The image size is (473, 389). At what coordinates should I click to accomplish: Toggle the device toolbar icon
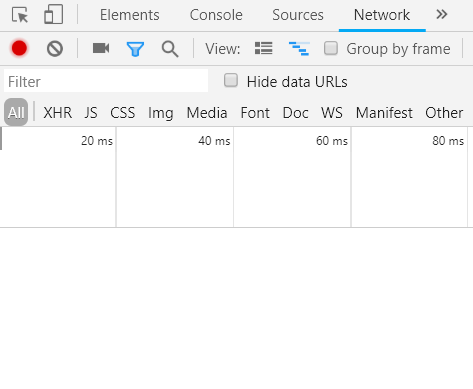[x=54, y=14]
